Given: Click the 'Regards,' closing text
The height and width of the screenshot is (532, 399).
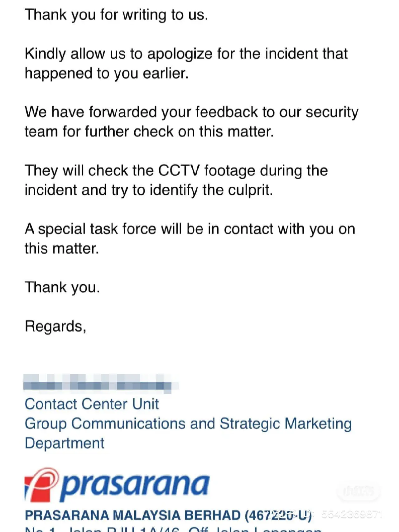Looking at the screenshot, I should pos(55,326).
